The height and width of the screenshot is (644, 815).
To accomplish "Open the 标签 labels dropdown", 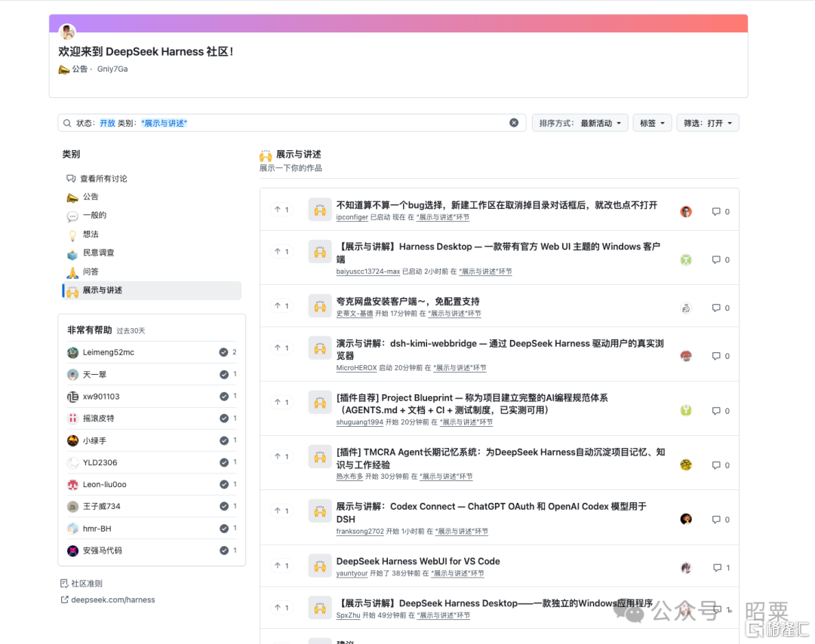I will coord(652,123).
